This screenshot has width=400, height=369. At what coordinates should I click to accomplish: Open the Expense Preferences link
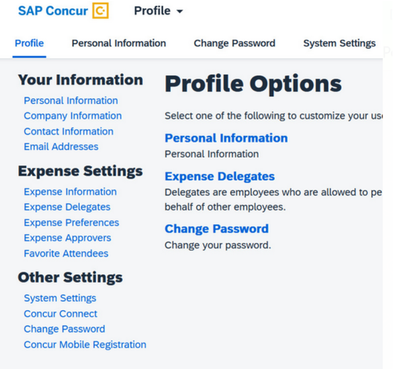(71, 222)
